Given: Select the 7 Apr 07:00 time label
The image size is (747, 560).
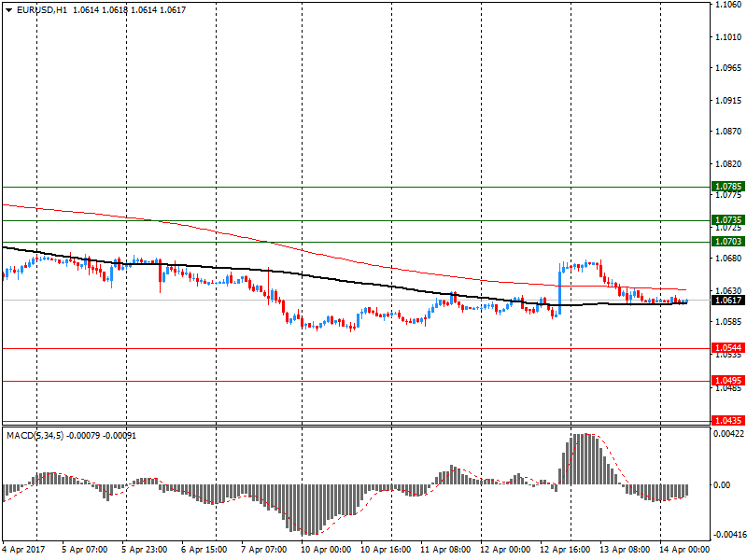Looking at the screenshot, I should [x=263, y=550].
